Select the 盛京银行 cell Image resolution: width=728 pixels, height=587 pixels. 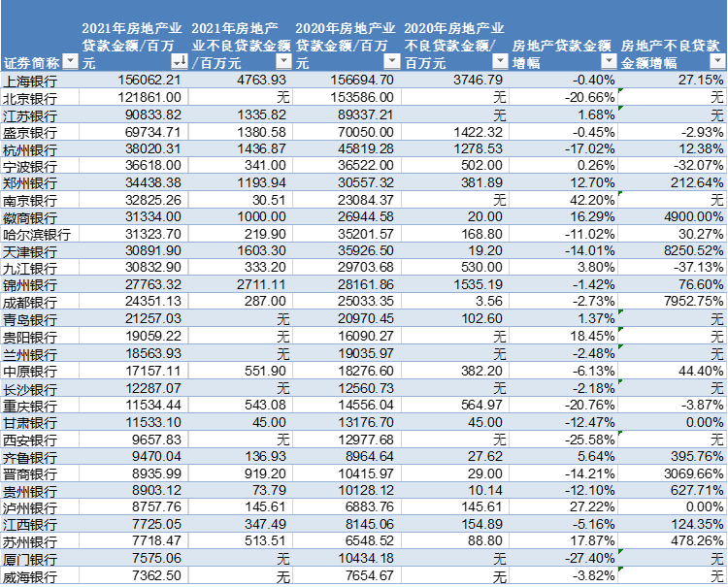click(41, 132)
